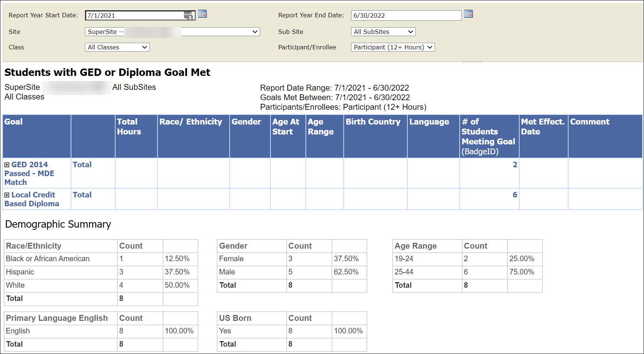
Task: Click the Birth Country column header
Action: 374,122
